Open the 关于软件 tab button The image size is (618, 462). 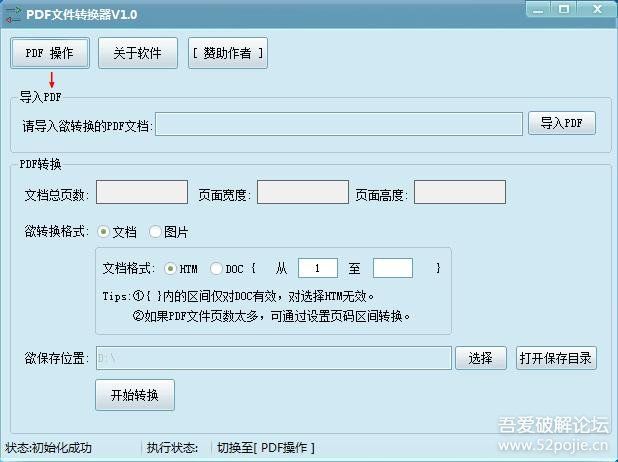coord(138,53)
